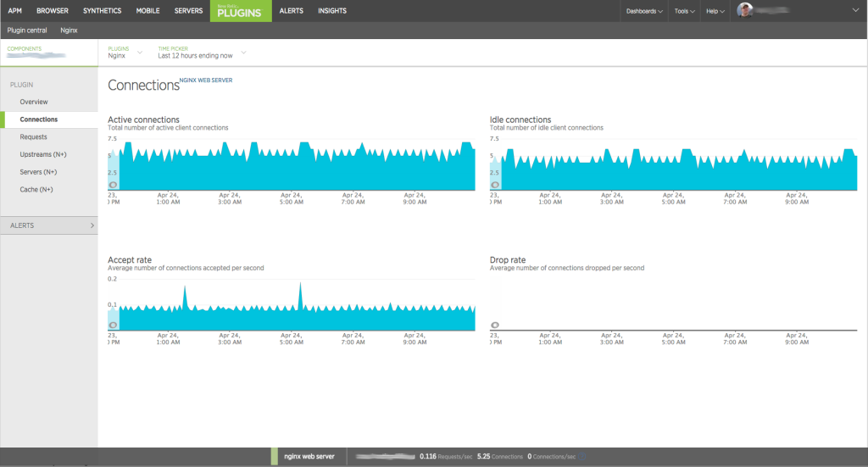Open the Help dropdown menu
Screen dimensions: 868x467
[x=715, y=11]
